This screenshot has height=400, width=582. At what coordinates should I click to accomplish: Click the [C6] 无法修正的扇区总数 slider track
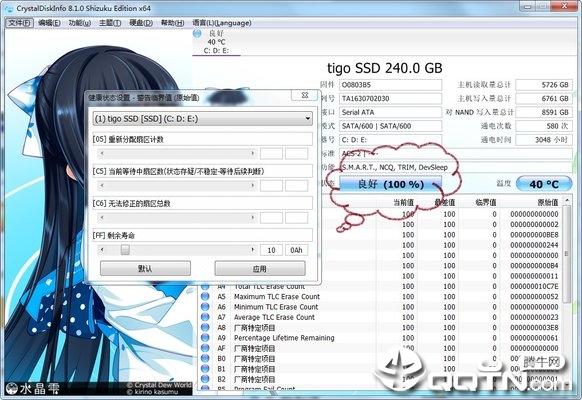click(x=177, y=217)
